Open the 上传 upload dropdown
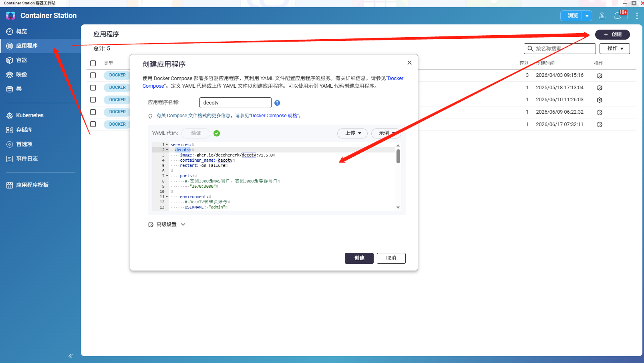644x363 pixels. coord(352,133)
